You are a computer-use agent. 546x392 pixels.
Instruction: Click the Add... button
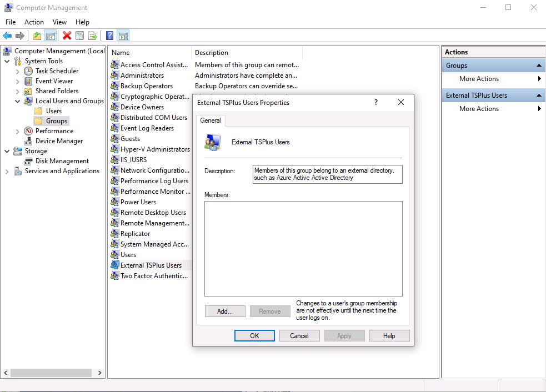[x=225, y=311]
